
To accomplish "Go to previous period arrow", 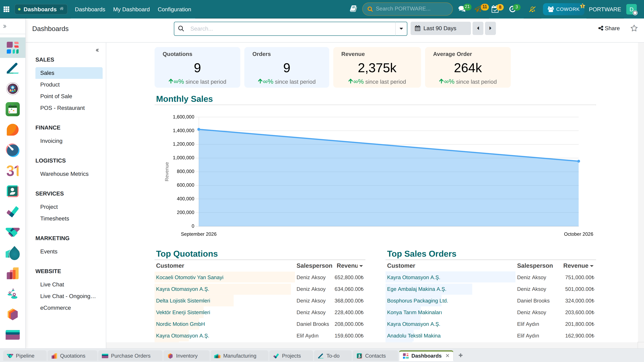I will (x=478, y=28).
